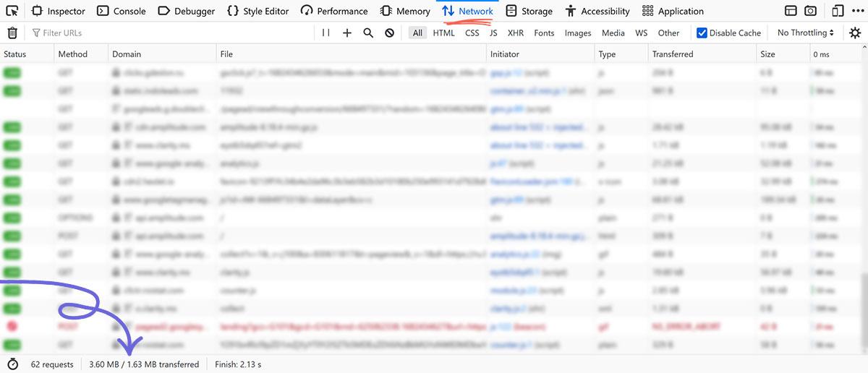Screen dimensions: 868x373
Task: Uncheck Disable Cache checkbox
Action: 702,33
